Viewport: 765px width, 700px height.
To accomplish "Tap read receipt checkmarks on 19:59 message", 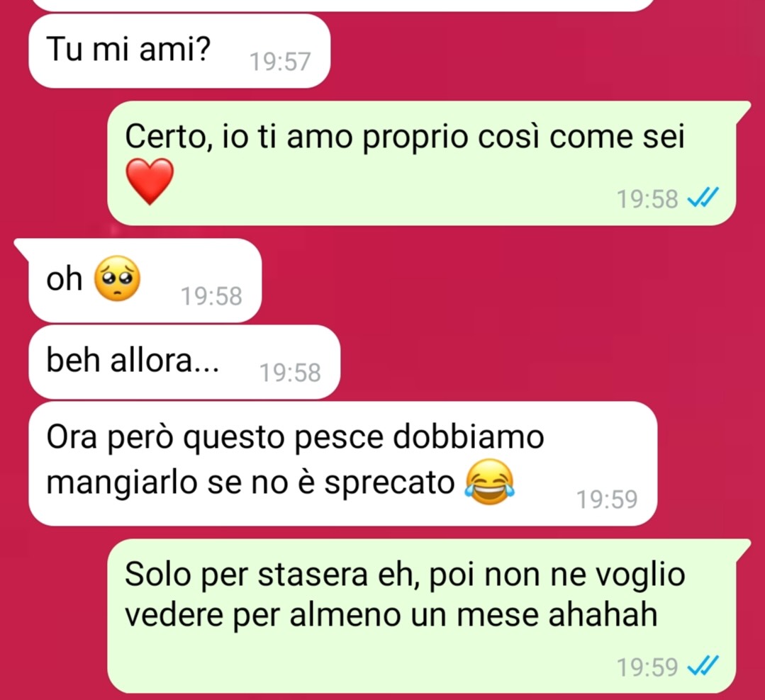I will 703,666.
